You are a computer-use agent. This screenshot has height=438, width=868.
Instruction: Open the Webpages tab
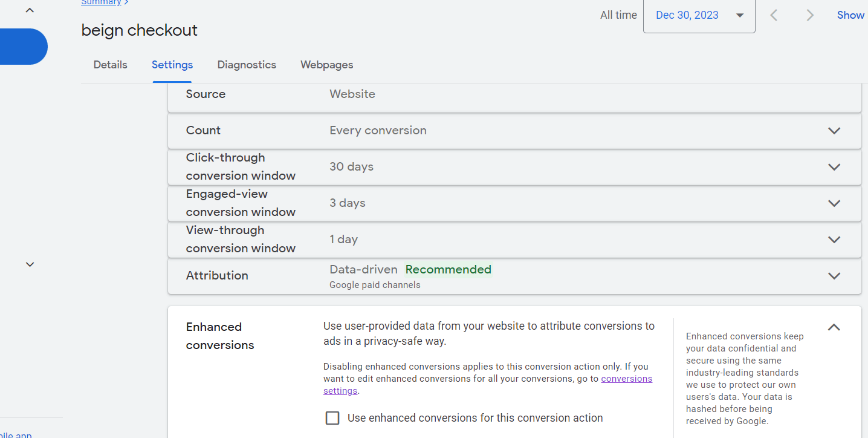pos(327,65)
